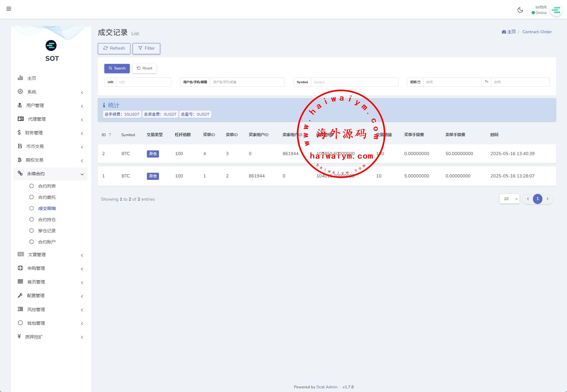Open 穿仓记录 menu item
The width and height of the screenshot is (567, 392).
47,231
